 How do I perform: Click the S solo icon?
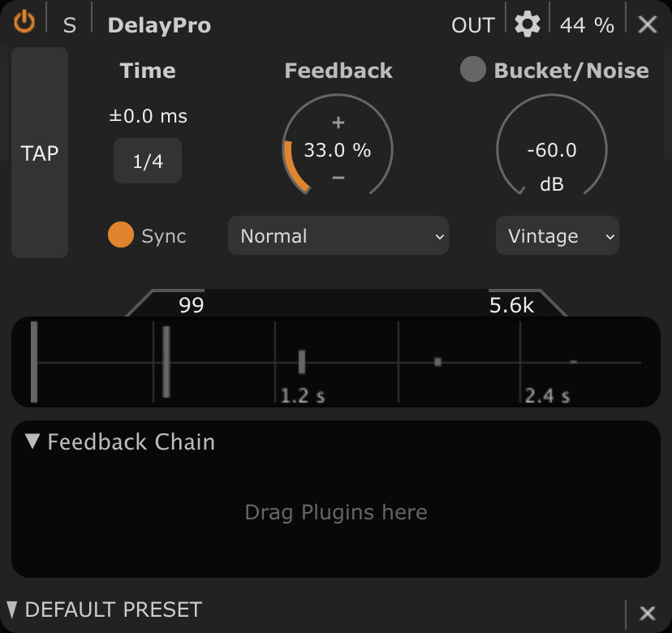(70, 25)
